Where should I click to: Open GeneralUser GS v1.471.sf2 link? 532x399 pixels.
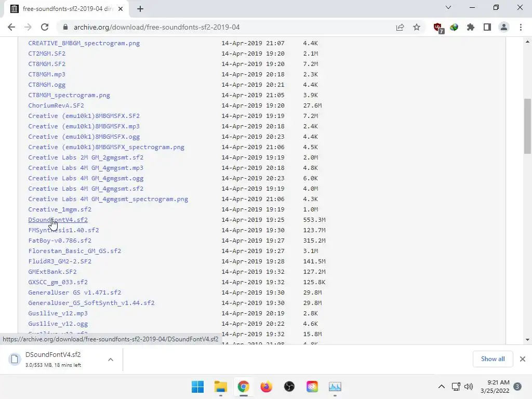tap(75, 292)
